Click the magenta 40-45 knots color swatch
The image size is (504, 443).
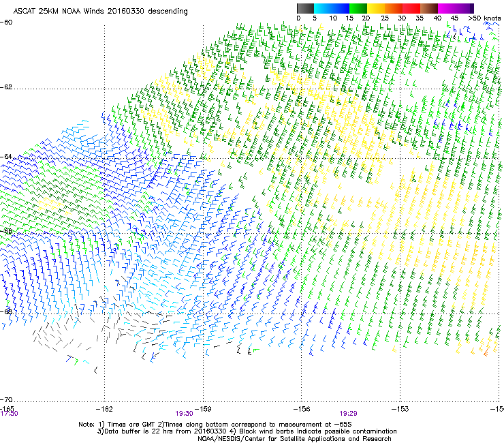(x=447, y=8)
